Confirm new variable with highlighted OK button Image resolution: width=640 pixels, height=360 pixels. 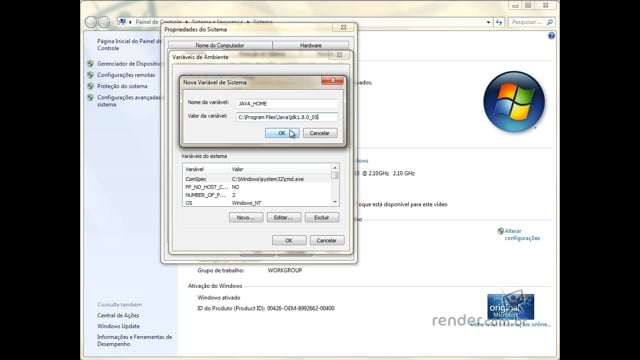click(x=282, y=133)
